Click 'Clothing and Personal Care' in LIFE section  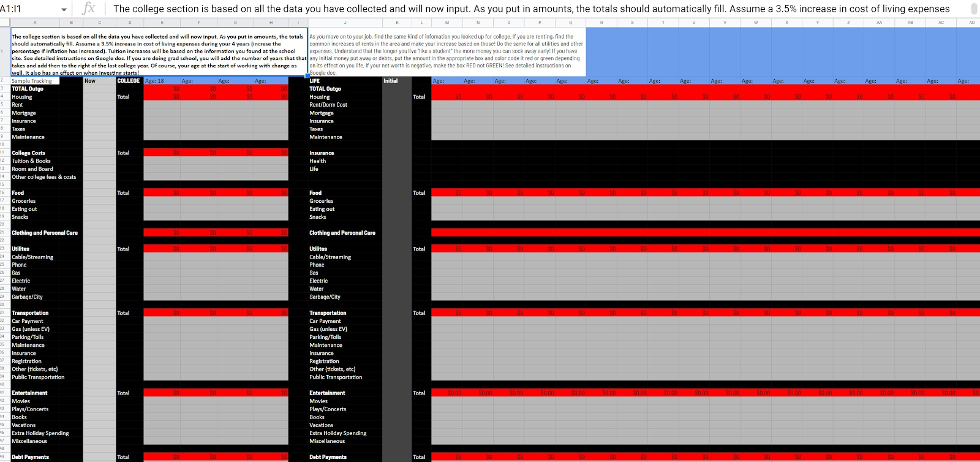click(x=342, y=233)
